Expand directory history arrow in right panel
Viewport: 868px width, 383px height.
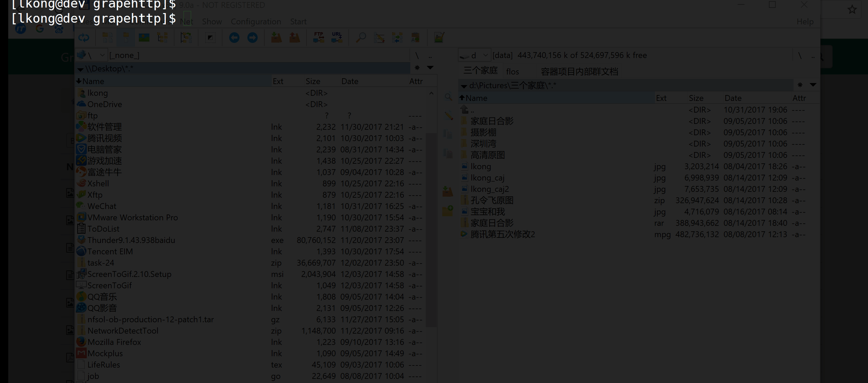tap(813, 85)
